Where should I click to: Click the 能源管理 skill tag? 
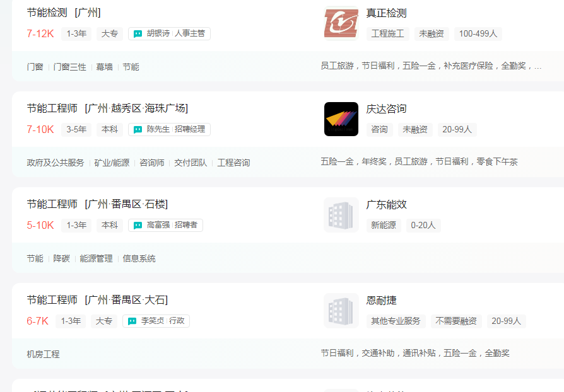click(96, 258)
